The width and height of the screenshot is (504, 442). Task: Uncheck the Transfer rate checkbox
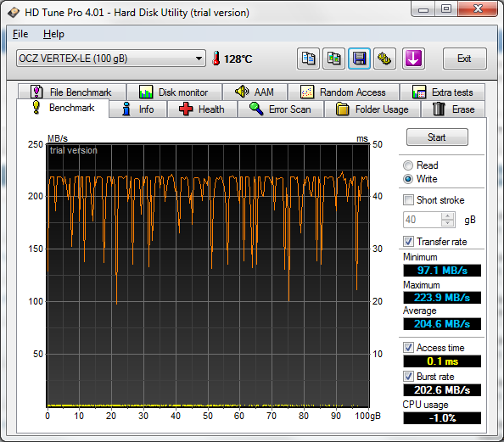click(408, 242)
